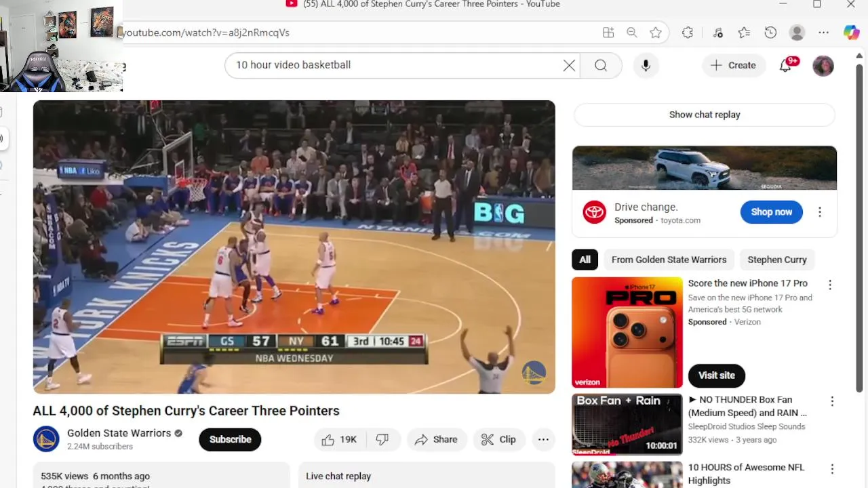Open the account avatar menu
The height and width of the screenshot is (488, 868).
(823, 66)
